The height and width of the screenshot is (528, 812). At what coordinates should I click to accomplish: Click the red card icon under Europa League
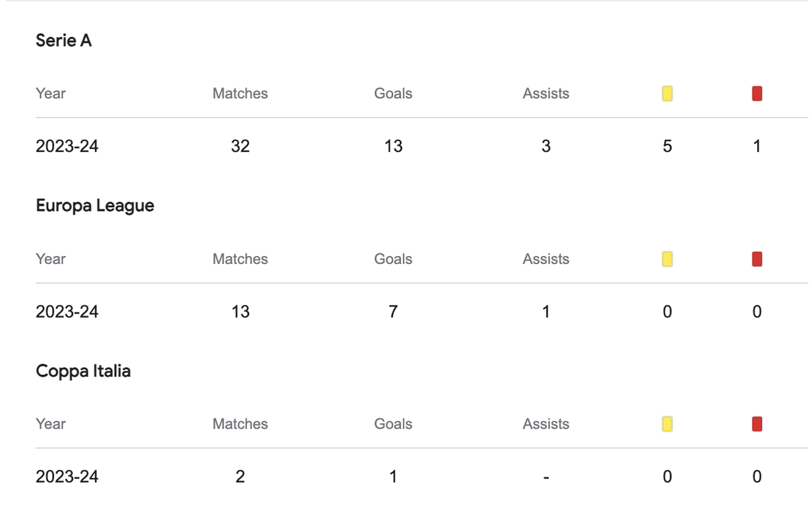[x=757, y=259]
